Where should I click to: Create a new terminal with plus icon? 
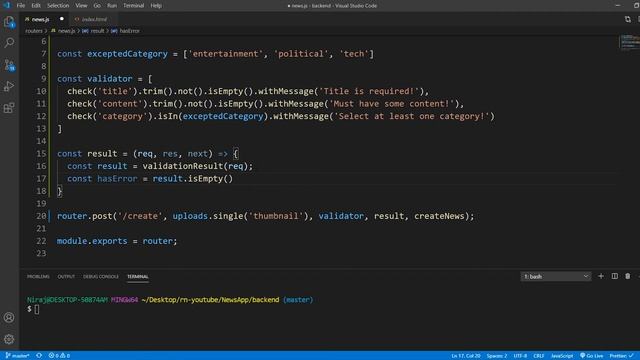(601, 276)
